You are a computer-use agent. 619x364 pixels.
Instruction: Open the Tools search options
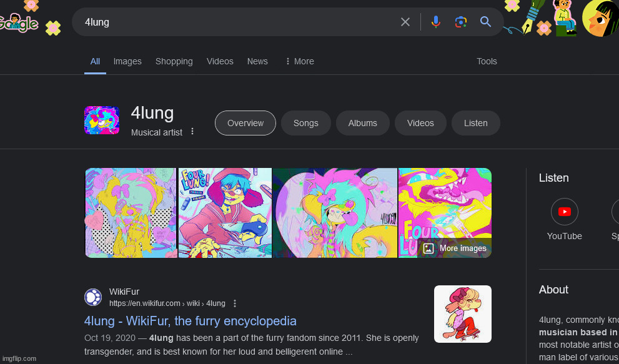[x=487, y=61]
